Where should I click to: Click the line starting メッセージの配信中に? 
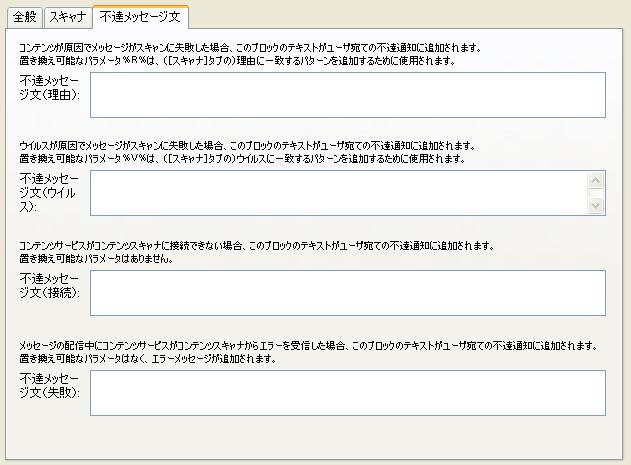tap(309, 346)
